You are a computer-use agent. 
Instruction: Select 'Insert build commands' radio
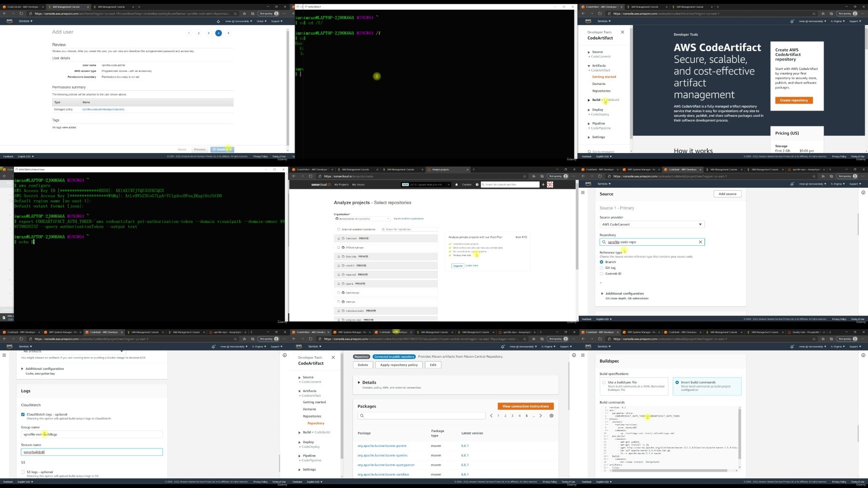point(677,382)
